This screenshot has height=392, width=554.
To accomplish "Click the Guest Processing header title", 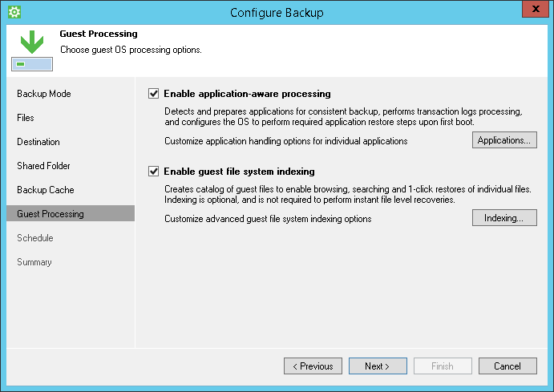I will [x=99, y=34].
